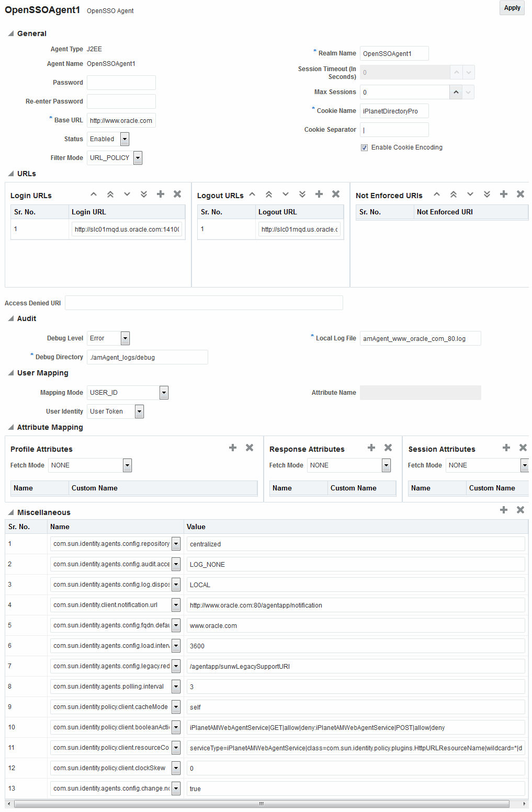
Task: Decrease Max Sessions value
Action: tap(469, 92)
